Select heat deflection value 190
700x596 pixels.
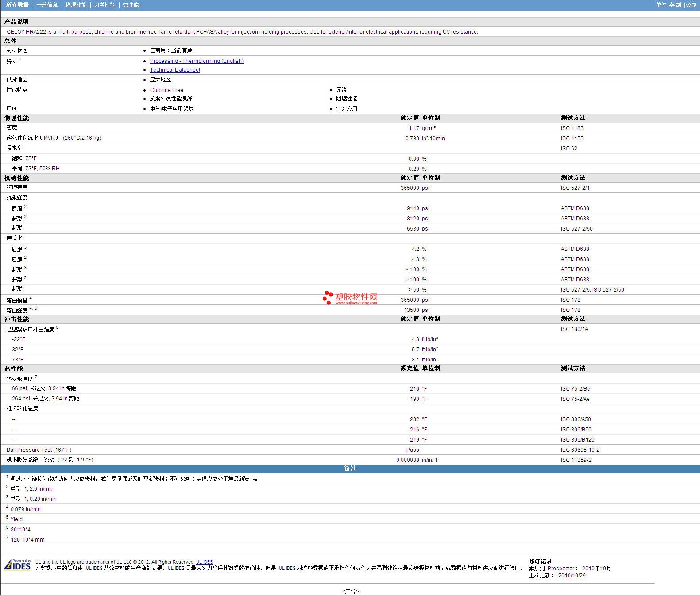click(414, 399)
